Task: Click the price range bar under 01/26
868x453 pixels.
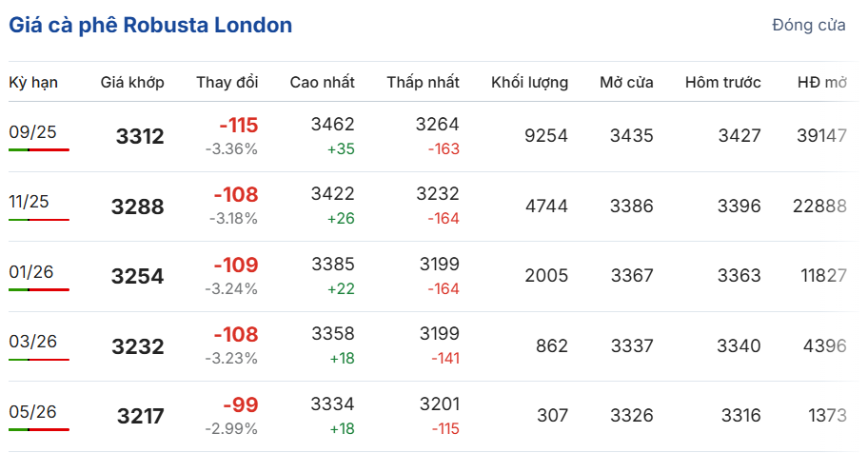Action: [x=39, y=289]
